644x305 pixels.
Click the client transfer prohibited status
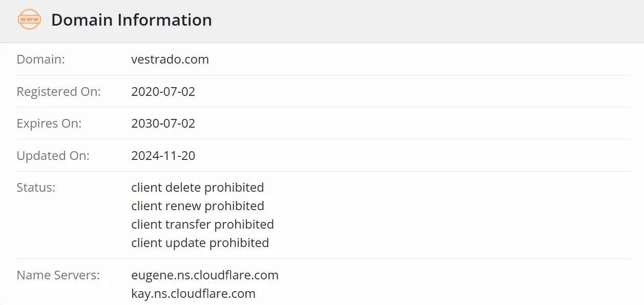[x=203, y=225]
